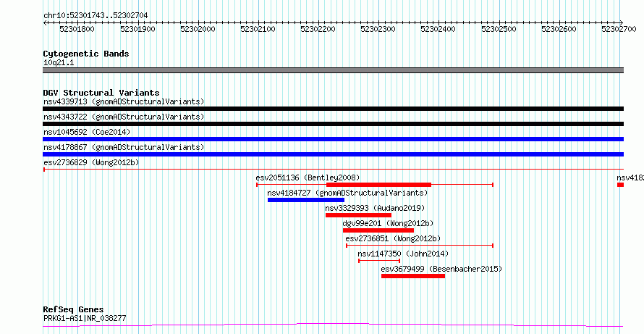Open variant label nsv4339713 (gnomADStructuralVariants)

(124, 101)
